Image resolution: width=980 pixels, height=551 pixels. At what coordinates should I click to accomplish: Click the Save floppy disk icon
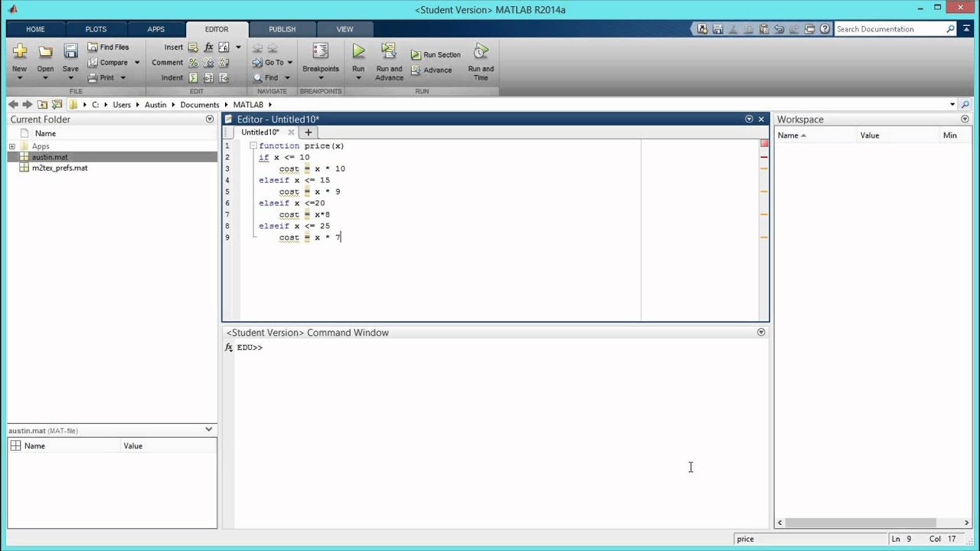70,51
